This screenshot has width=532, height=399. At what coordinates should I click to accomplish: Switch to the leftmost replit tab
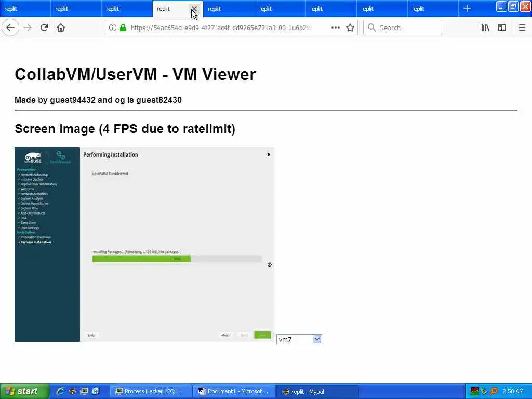point(25,9)
